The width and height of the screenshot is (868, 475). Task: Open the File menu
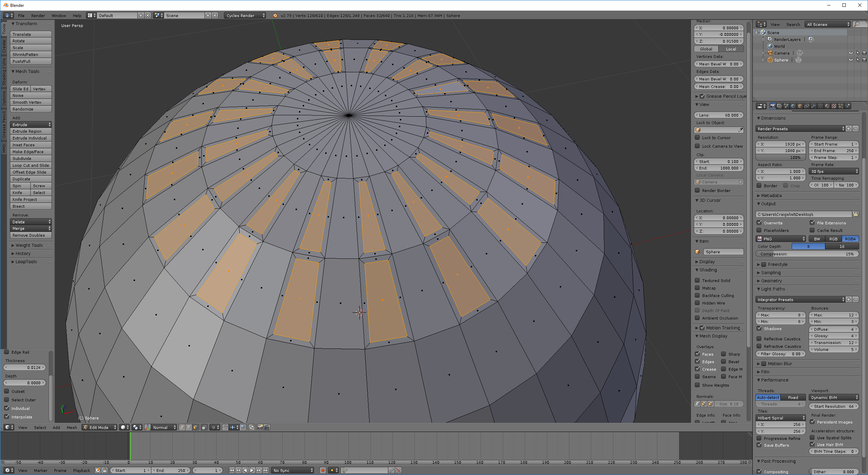21,15
